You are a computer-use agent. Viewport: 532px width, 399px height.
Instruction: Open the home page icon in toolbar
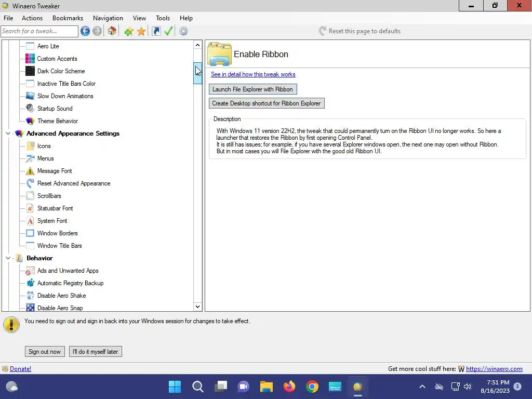(112, 31)
